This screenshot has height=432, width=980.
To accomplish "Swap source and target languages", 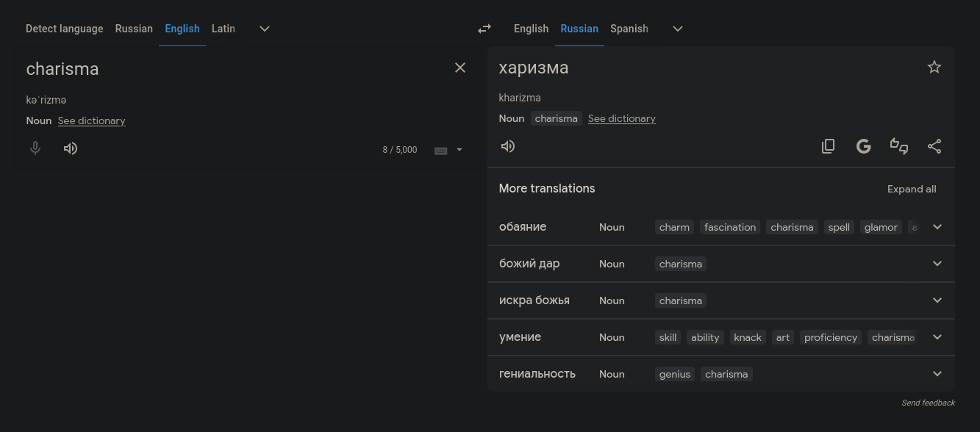I will pyautogui.click(x=484, y=29).
